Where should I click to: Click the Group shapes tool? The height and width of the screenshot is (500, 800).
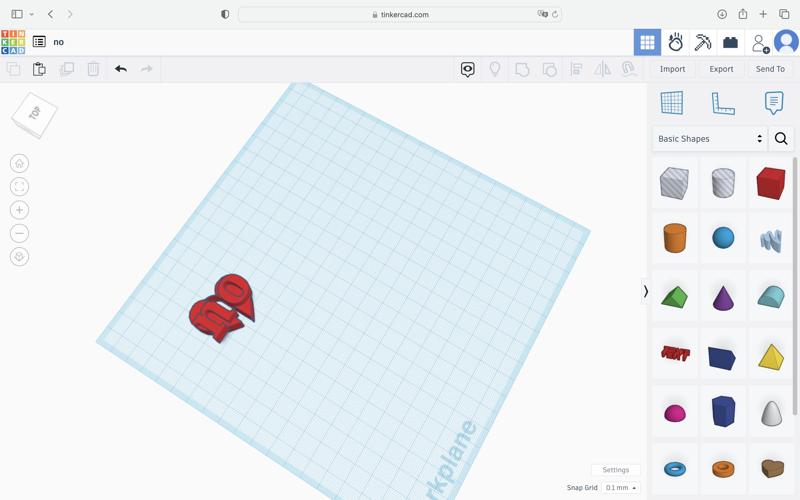(522, 69)
